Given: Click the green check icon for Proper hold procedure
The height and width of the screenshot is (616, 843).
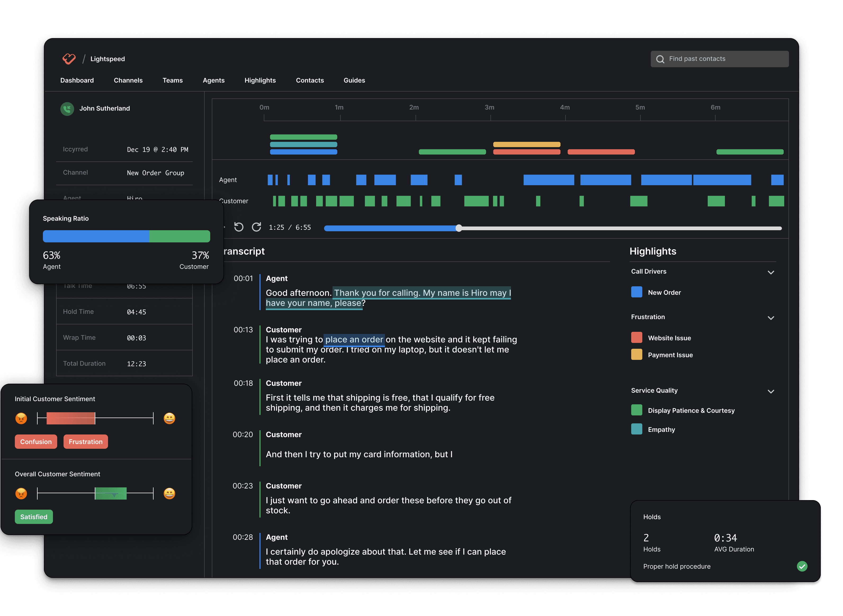Looking at the screenshot, I should [802, 566].
